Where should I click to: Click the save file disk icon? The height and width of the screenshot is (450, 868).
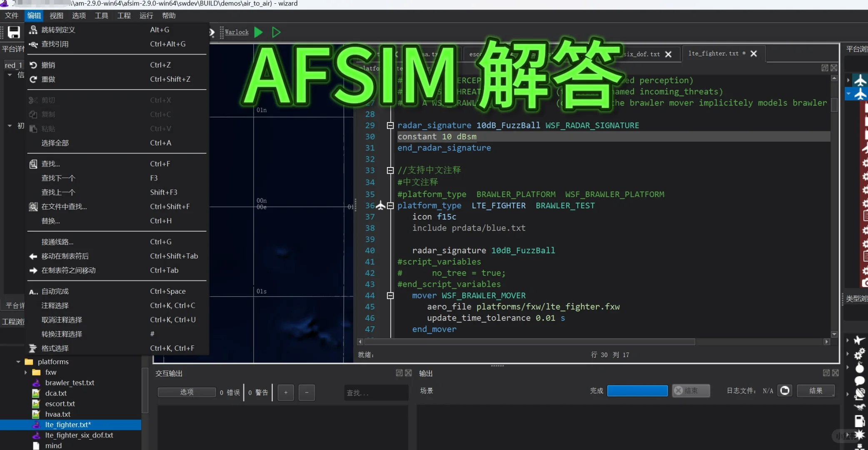(x=14, y=32)
